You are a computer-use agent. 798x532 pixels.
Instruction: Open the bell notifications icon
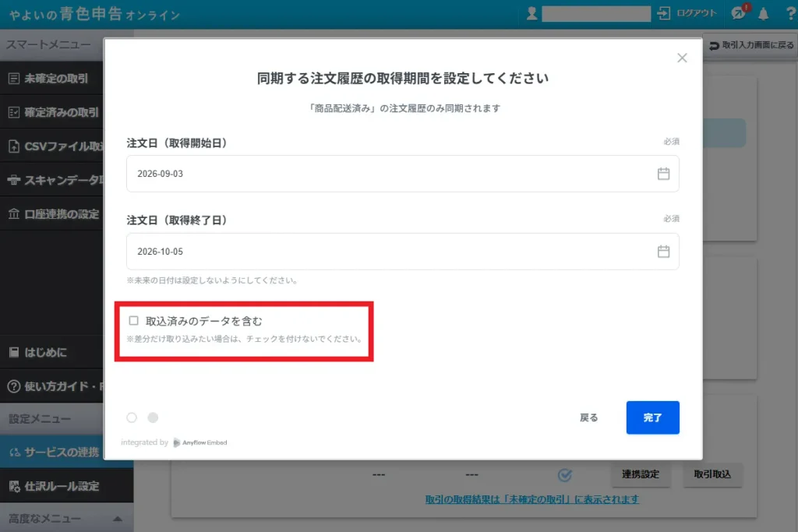[x=763, y=14]
